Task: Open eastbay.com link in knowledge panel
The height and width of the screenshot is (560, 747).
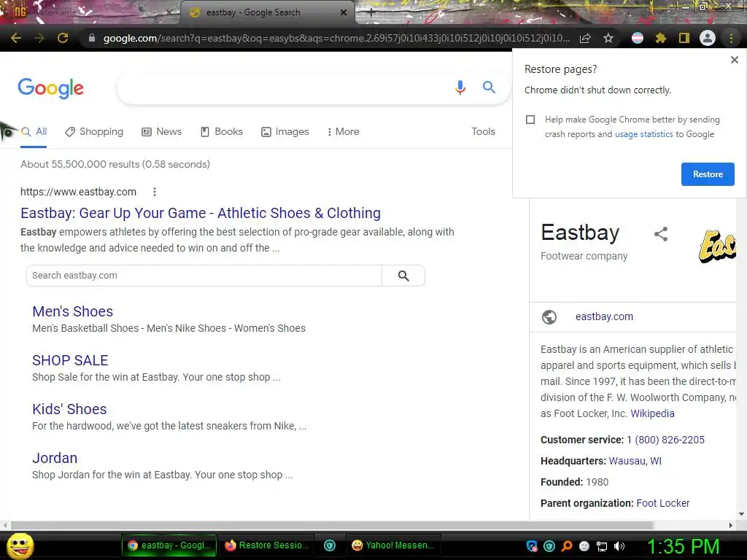Action: 604,316
